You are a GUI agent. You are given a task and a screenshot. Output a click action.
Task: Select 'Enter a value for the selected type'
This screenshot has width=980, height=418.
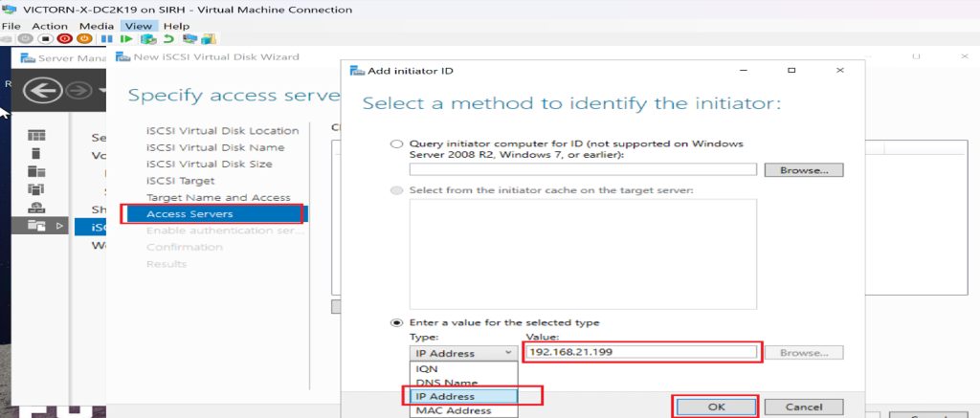point(397,322)
